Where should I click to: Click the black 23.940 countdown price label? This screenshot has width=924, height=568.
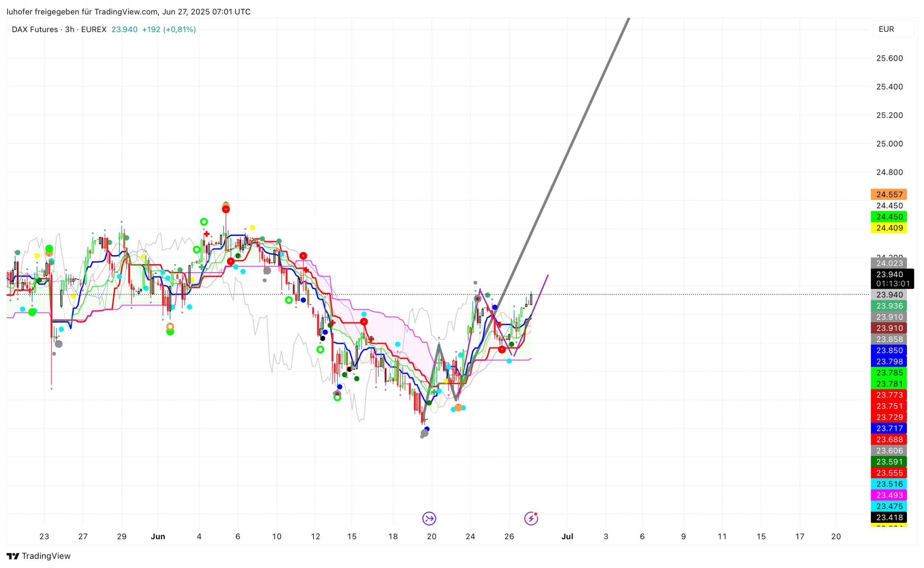tap(892, 279)
